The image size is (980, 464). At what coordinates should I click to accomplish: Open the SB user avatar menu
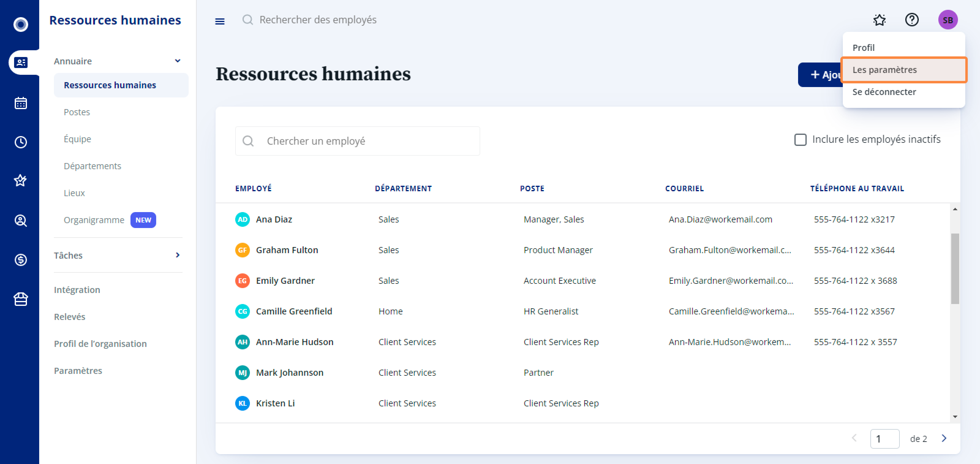[x=947, y=20]
